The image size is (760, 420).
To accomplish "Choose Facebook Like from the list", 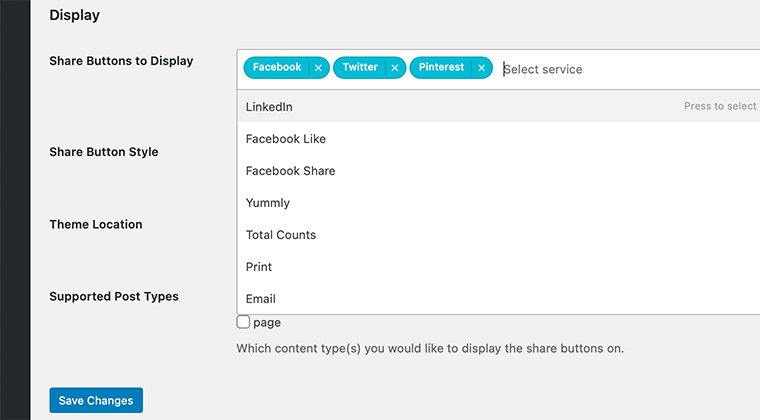I will tap(286, 139).
